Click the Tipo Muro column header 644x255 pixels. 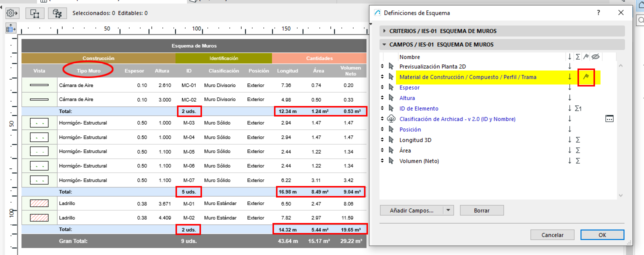click(x=88, y=71)
